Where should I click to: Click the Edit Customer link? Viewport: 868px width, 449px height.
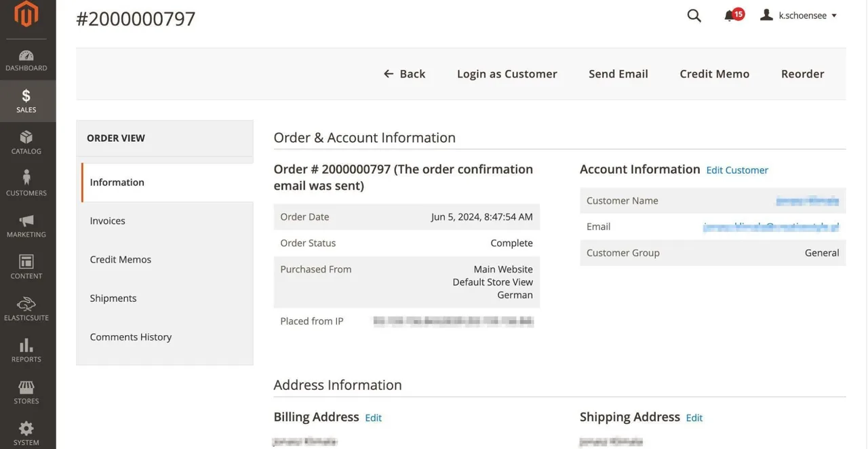point(737,170)
